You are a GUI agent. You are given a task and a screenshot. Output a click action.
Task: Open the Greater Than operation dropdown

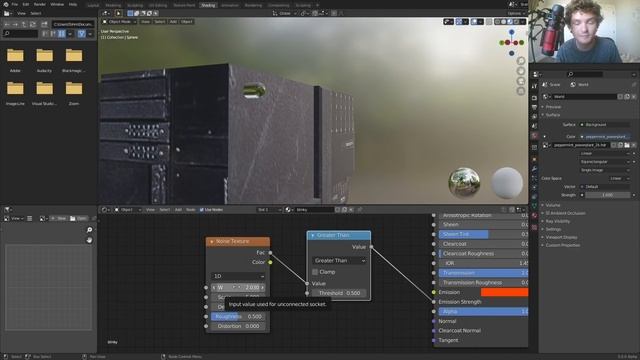click(x=339, y=260)
